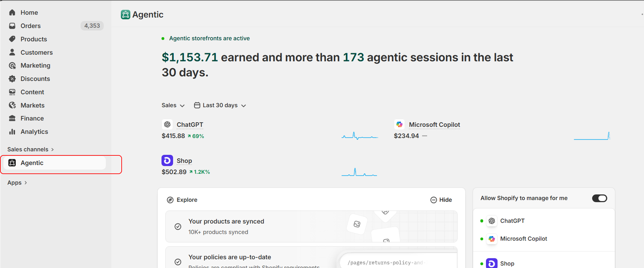Click the Shop logo in the manage panel
The image size is (644, 268).
coord(491,263)
